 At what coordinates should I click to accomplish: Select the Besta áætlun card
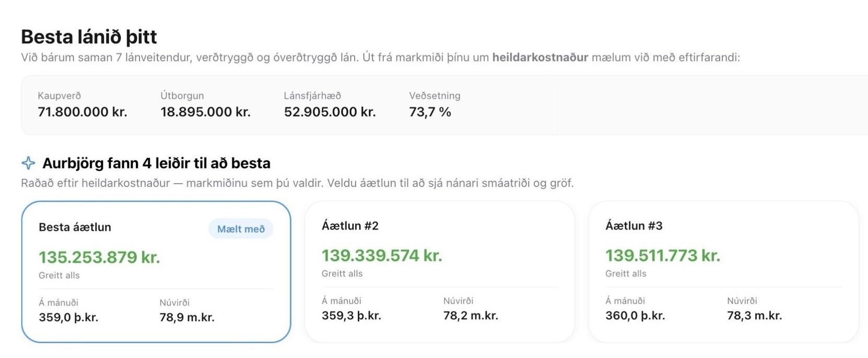(x=156, y=272)
